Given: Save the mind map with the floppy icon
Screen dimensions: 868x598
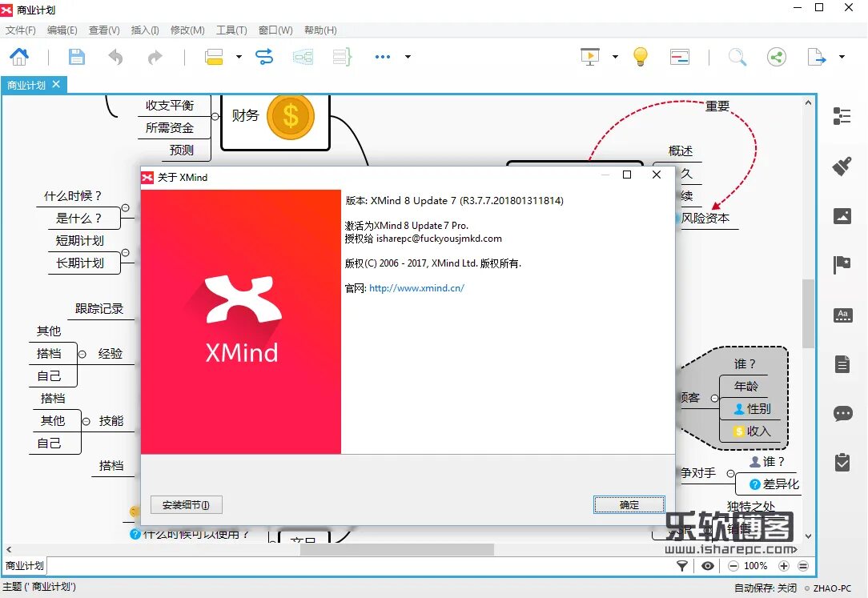Looking at the screenshot, I should point(76,56).
